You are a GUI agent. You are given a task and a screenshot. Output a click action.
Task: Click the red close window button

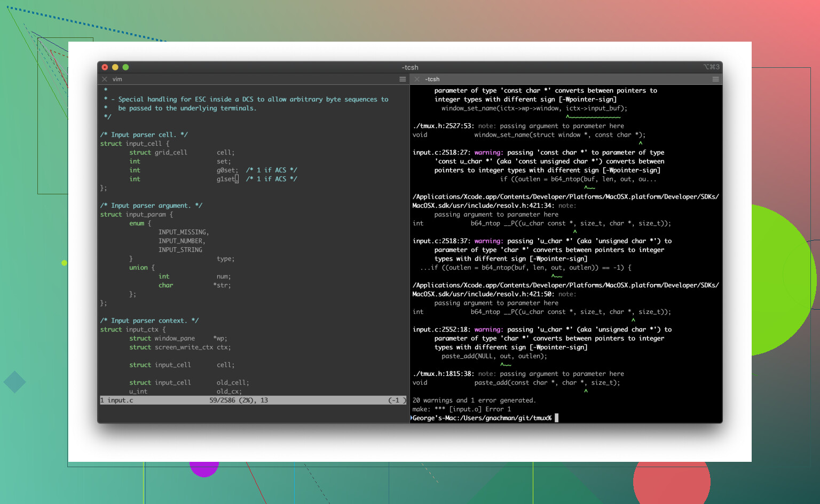pos(105,67)
